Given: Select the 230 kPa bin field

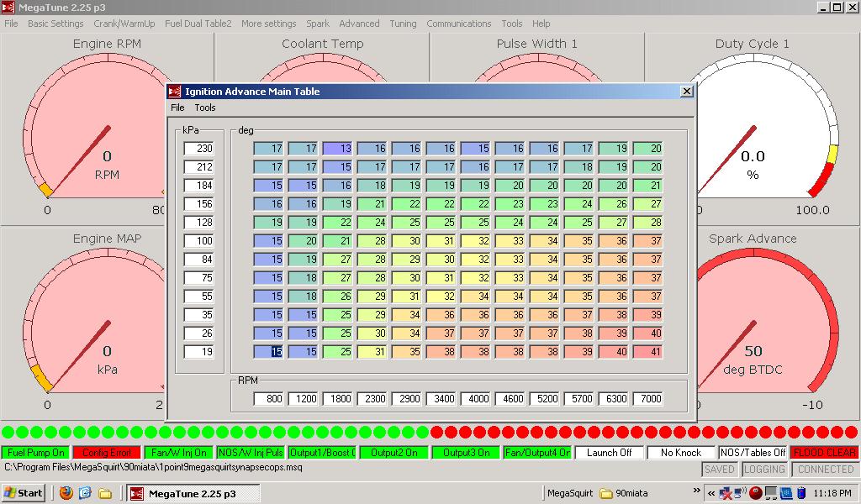Looking at the screenshot, I should tap(199, 149).
